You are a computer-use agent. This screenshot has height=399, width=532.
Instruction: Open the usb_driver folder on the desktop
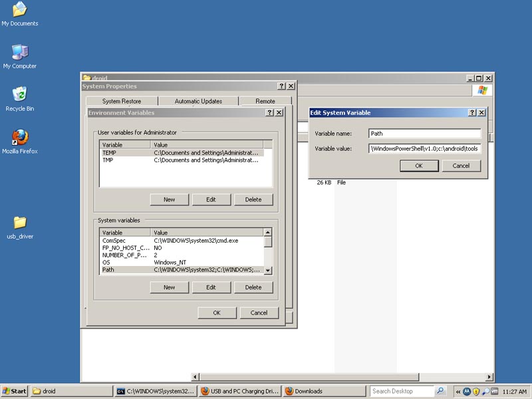pyautogui.click(x=20, y=223)
